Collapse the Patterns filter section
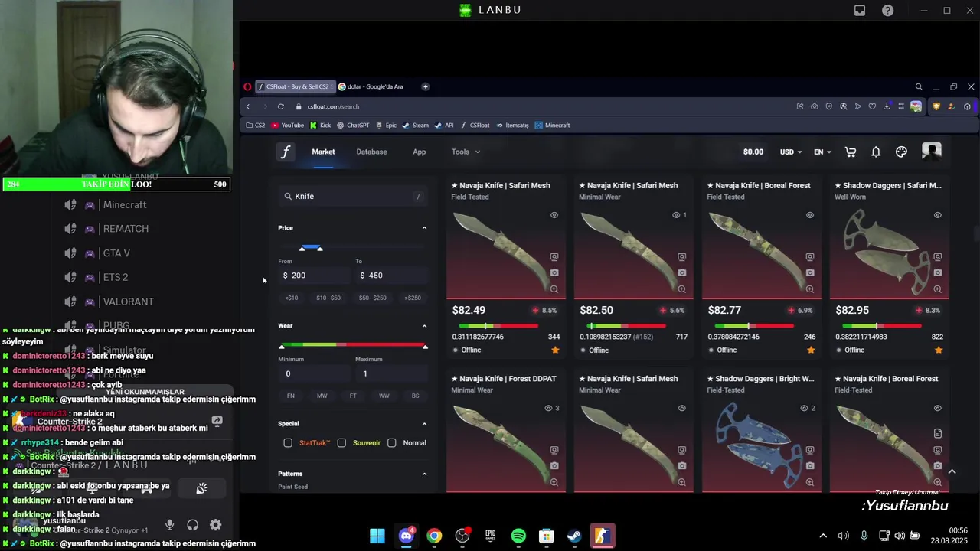 [x=424, y=474]
